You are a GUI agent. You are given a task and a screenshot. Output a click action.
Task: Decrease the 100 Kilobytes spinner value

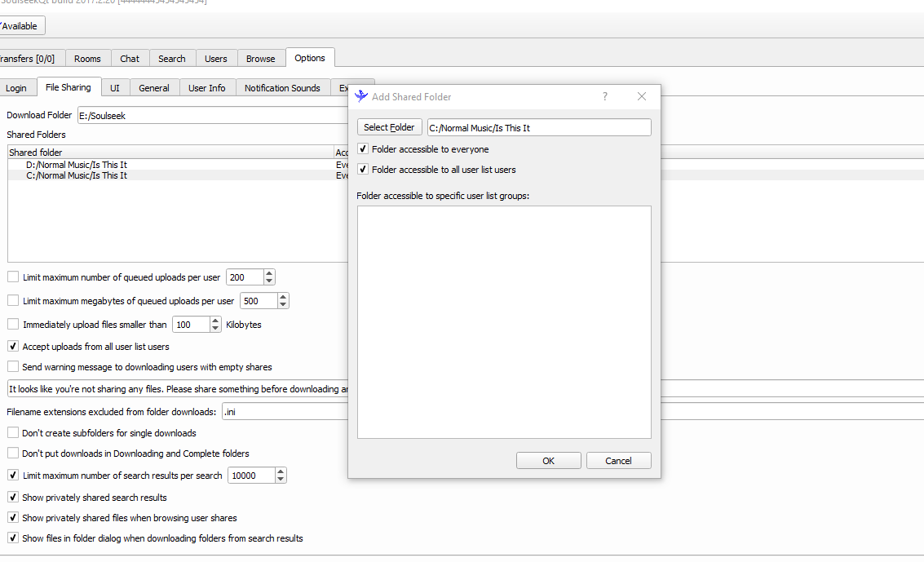(x=215, y=328)
